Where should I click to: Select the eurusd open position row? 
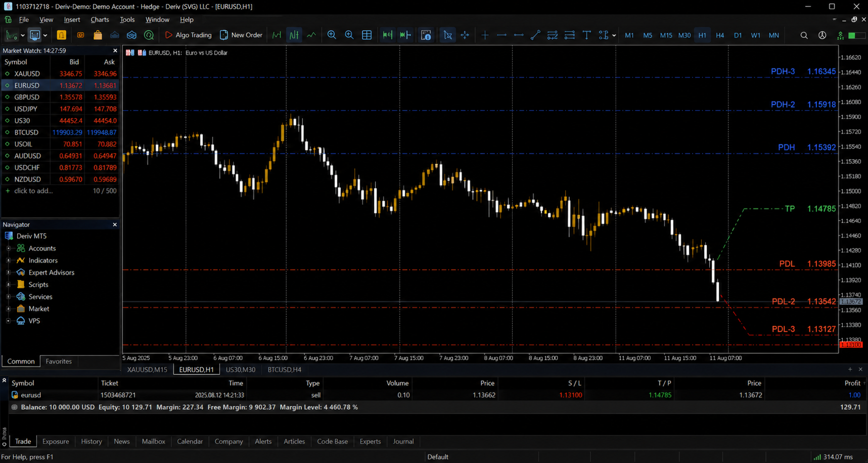point(436,395)
